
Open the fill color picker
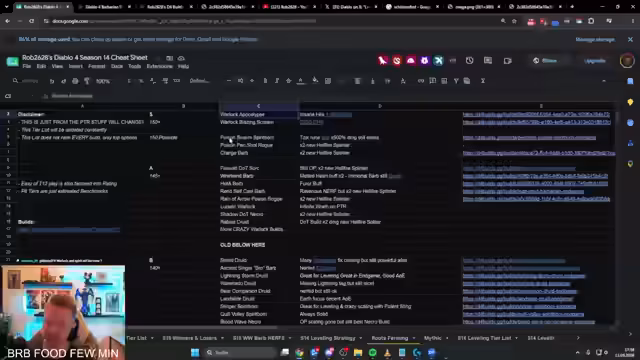(315, 81)
